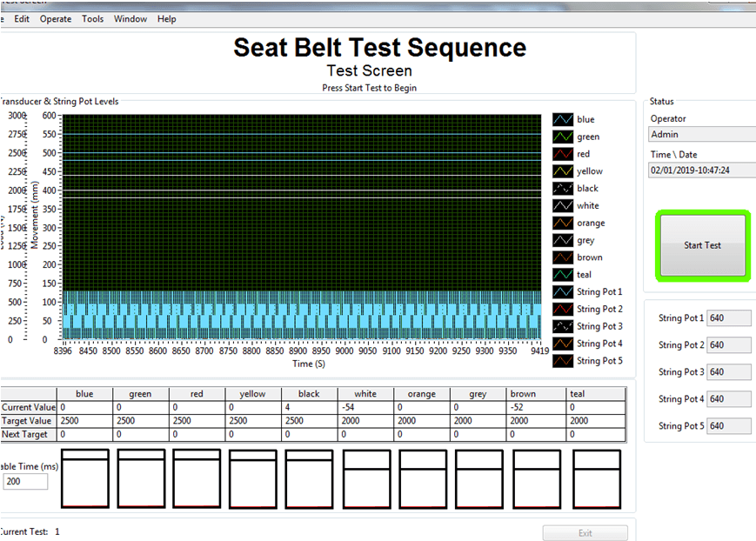
Task: Select the red plot legend icon
Action: point(563,154)
